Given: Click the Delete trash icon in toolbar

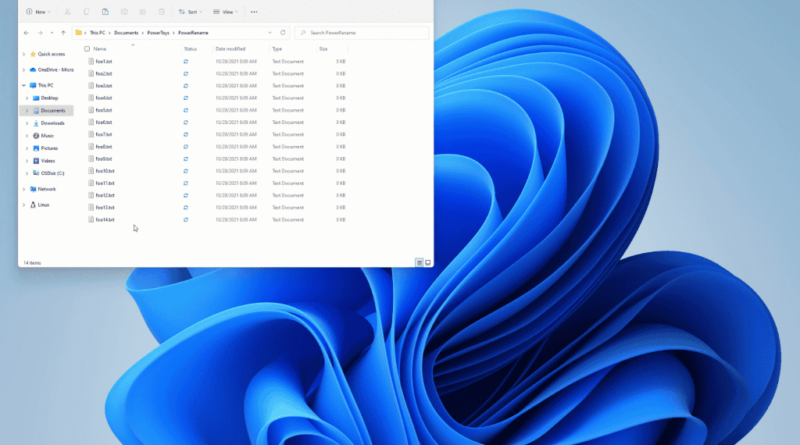Looking at the screenshot, I should click(162, 12).
